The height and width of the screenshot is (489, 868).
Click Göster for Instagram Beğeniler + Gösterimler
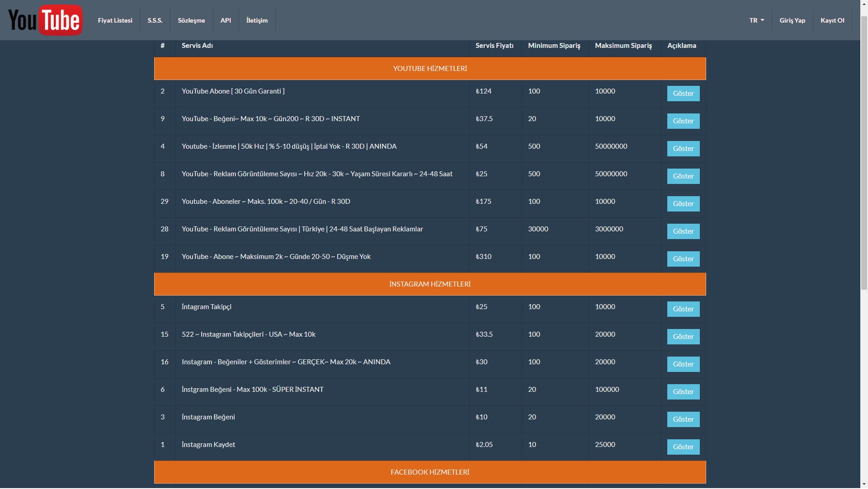pyautogui.click(x=683, y=364)
